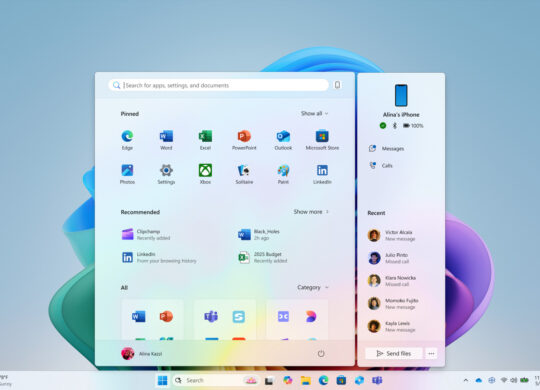The height and width of the screenshot is (390, 540).
Task: Open pinned Settings app
Action: pos(166,174)
